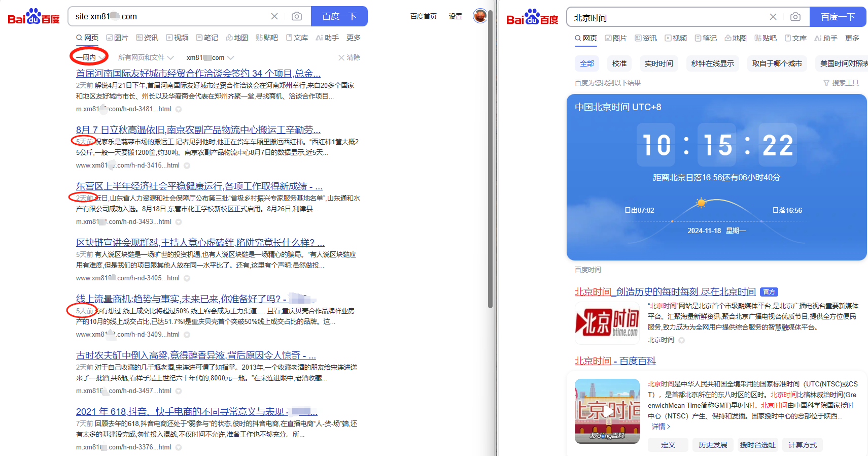868x456 pixels.
Task: Click the icon after the h-nd-3415 URL
Action: (x=187, y=166)
